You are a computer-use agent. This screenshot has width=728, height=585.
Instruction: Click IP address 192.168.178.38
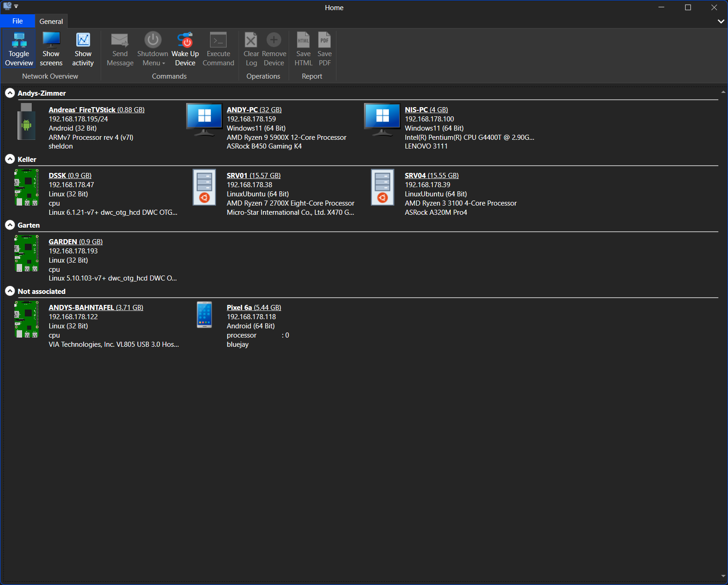(x=250, y=185)
